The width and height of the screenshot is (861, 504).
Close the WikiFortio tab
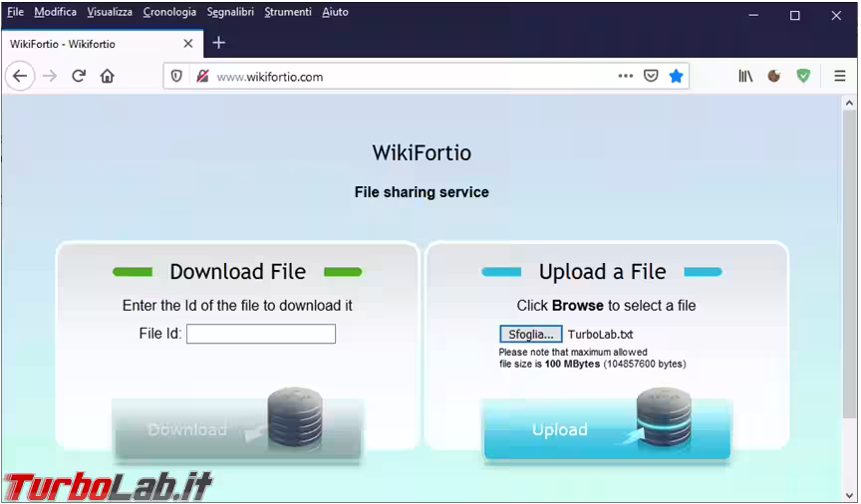click(188, 44)
